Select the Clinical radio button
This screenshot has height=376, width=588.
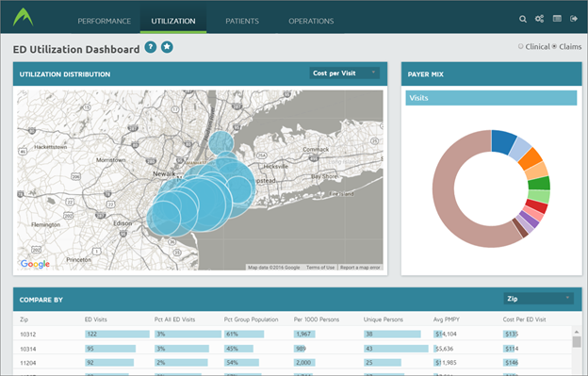(520, 46)
